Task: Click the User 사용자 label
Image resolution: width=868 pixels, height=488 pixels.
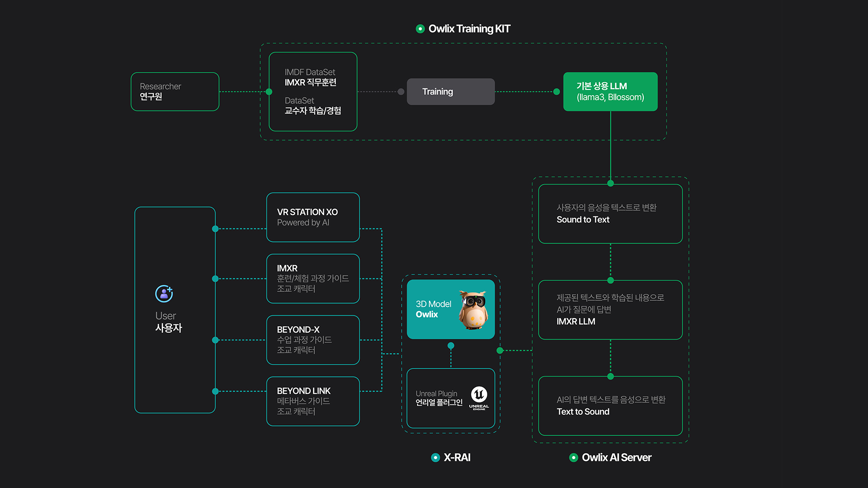Action: (x=169, y=322)
